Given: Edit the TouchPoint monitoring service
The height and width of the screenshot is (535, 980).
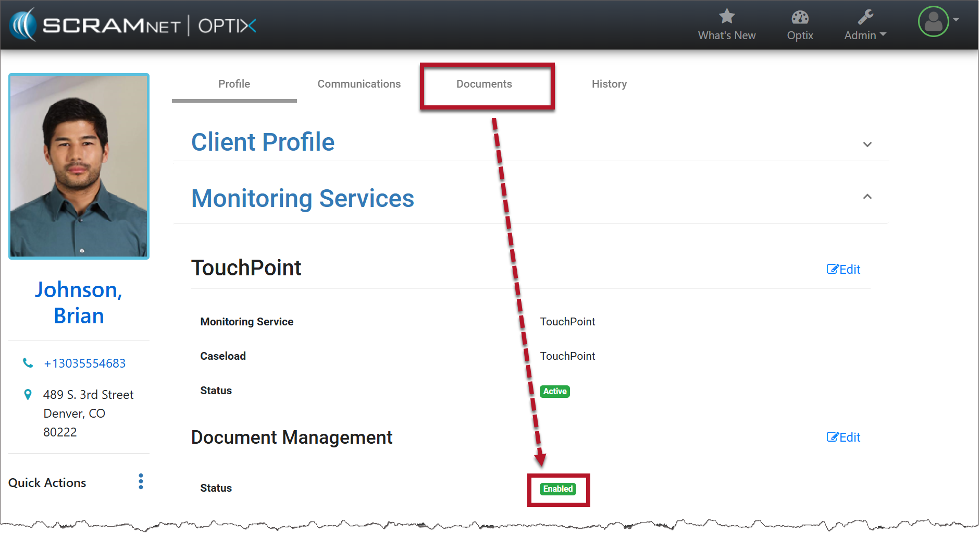Looking at the screenshot, I should pos(843,269).
